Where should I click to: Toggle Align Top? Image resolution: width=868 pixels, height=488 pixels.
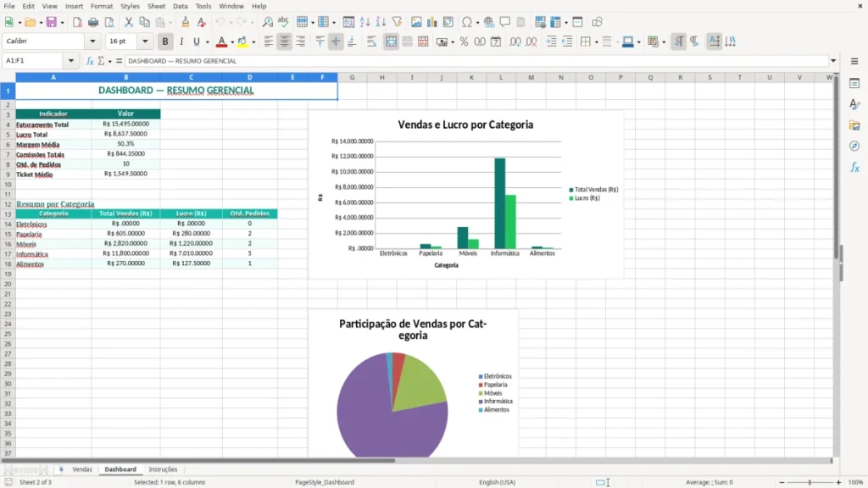click(x=320, y=42)
